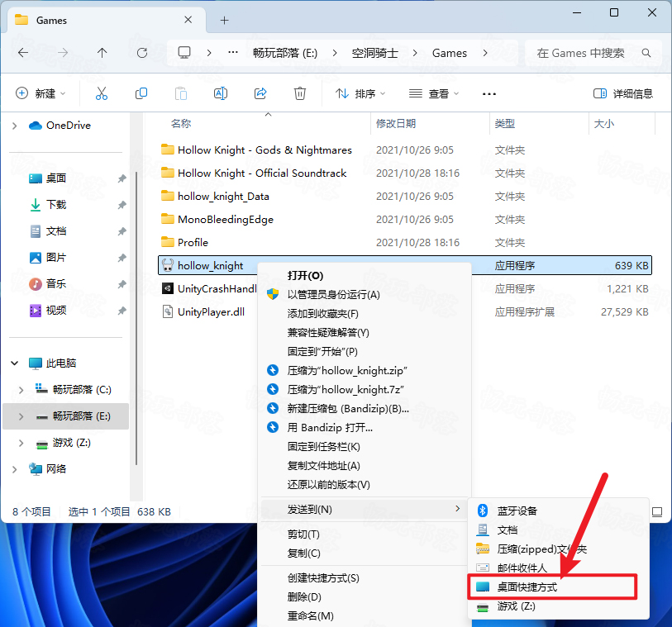
Task: Click the chevron after Games in address bar
Action: pyautogui.click(x=484, y=53)
